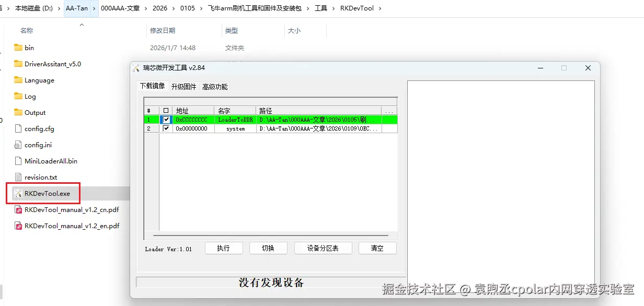Click the 清空 button
Screen dimensions: 644x306
pyautogui.click(x=377, y=248)
